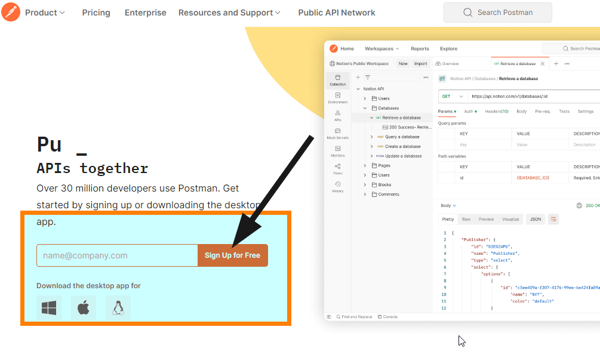Collapse the Notion API collection
600x364 pixels.
[358, 89]
